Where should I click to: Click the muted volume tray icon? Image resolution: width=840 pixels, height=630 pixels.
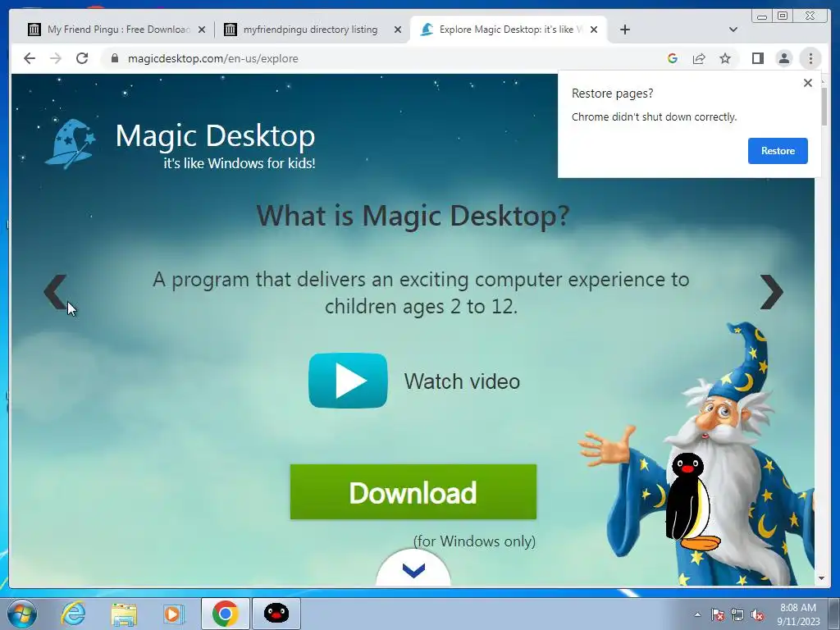[x=757, y=615]
